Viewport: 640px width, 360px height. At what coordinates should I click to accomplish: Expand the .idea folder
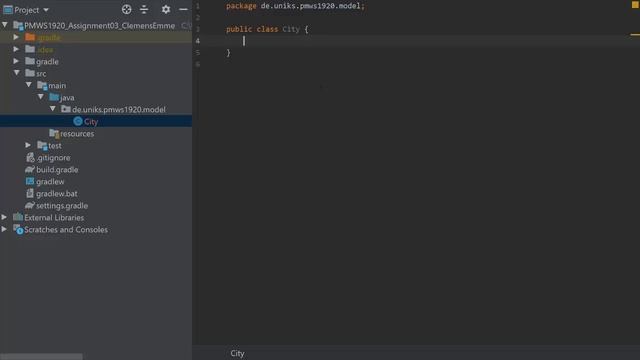pos(16,49)
